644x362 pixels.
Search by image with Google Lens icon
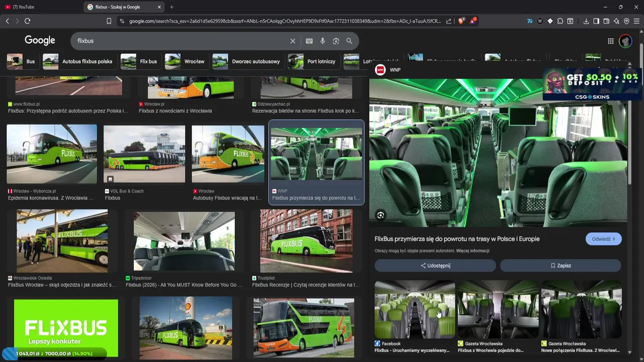click(336, 41)
